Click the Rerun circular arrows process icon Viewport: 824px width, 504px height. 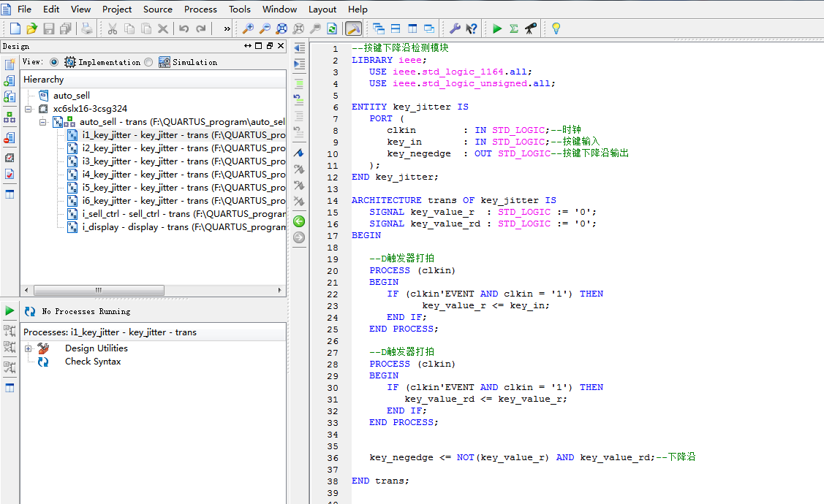(x=30, y=311)
